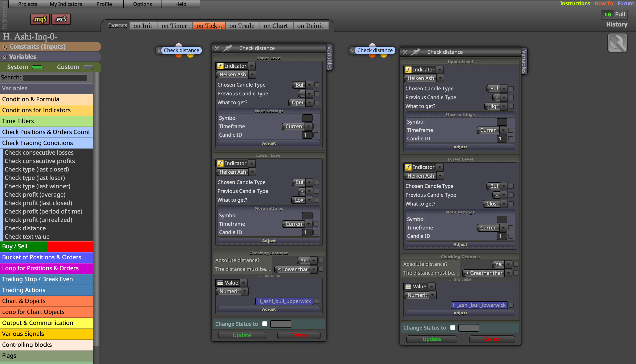The image size is (636, 364).
Task: Click Delete button in block 6 panel
Action: 492,339
